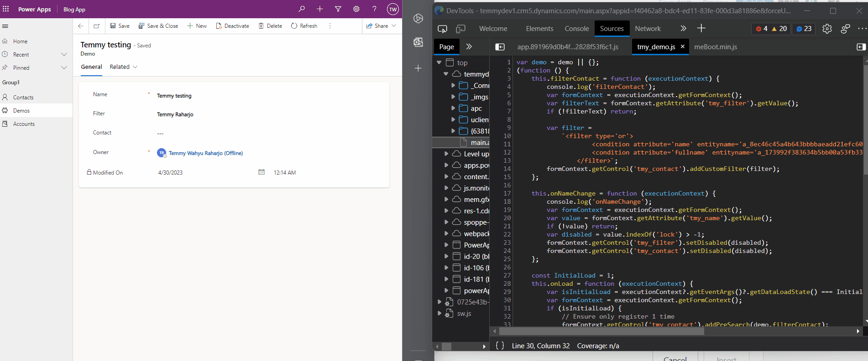Click the Share button

(377, 26)
